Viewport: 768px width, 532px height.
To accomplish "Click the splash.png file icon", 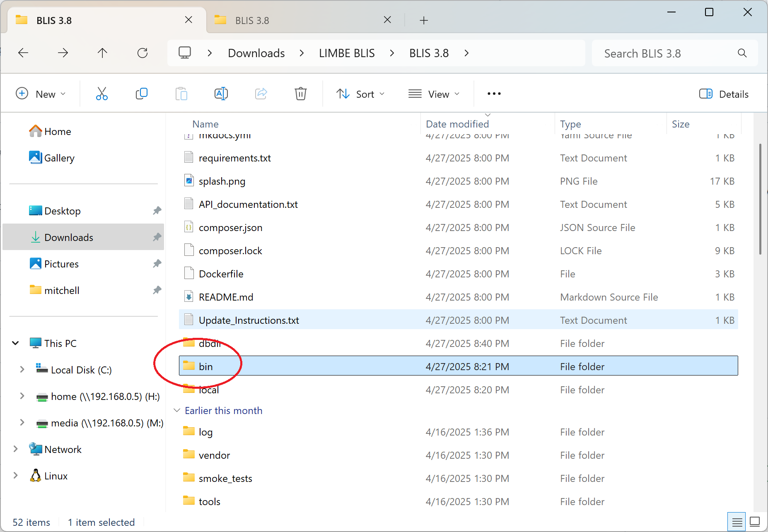I will point(189,181).
